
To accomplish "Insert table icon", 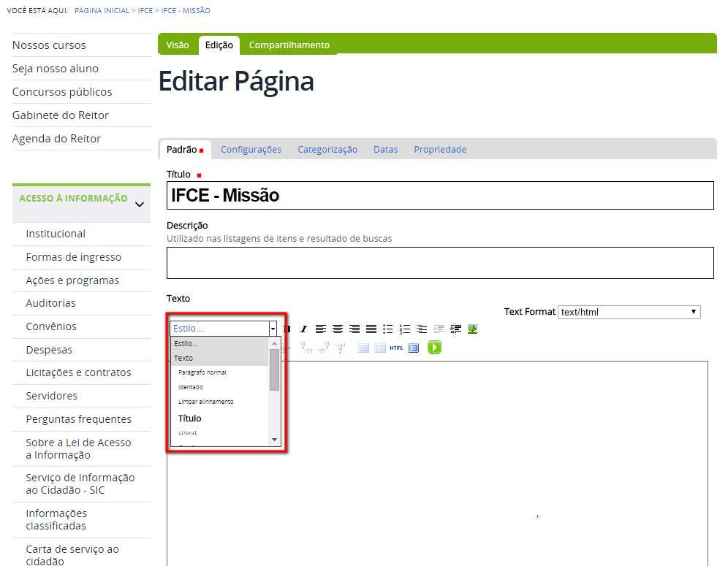I will pos(363,348).
